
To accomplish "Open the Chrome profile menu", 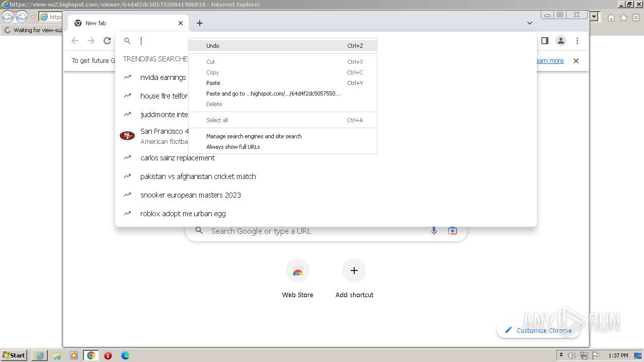I will (x=561, y=41).
